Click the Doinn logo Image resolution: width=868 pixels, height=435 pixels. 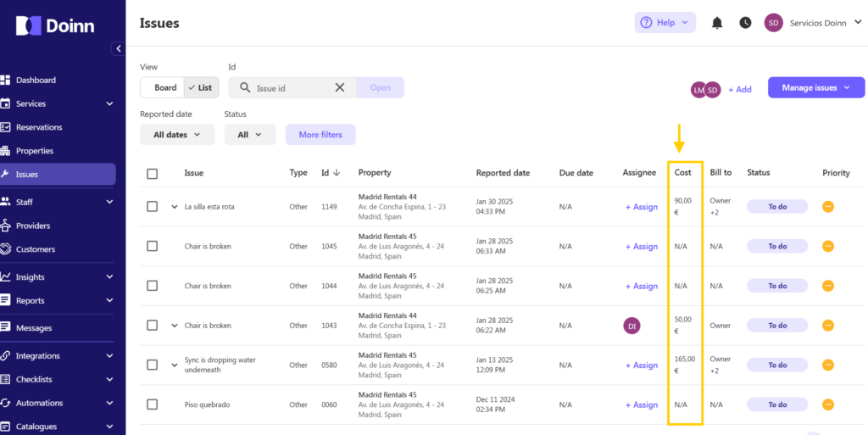point(55,25)
